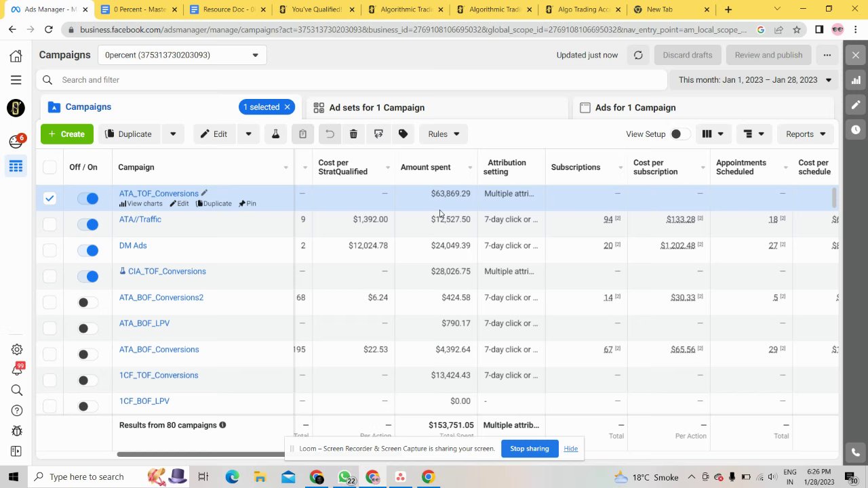The image size is (868, 488).
Task: Open the columns layout dropdown
Action: click(713, 134)
